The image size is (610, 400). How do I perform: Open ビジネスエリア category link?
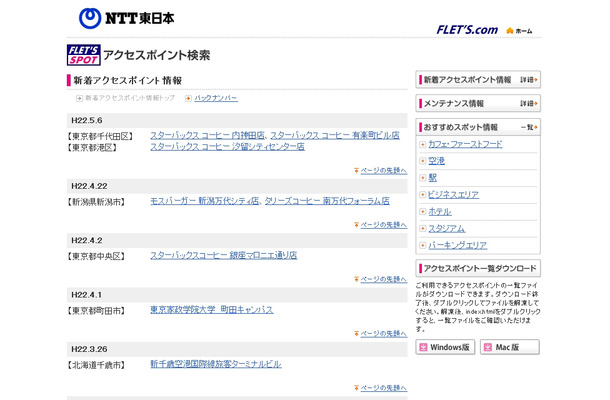[454, 195]
